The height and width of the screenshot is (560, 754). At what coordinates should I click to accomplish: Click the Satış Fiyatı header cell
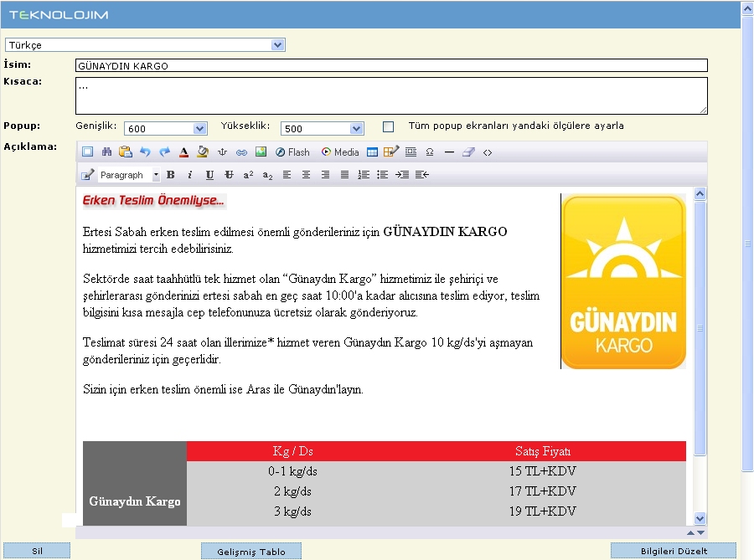tap(543, 451)
